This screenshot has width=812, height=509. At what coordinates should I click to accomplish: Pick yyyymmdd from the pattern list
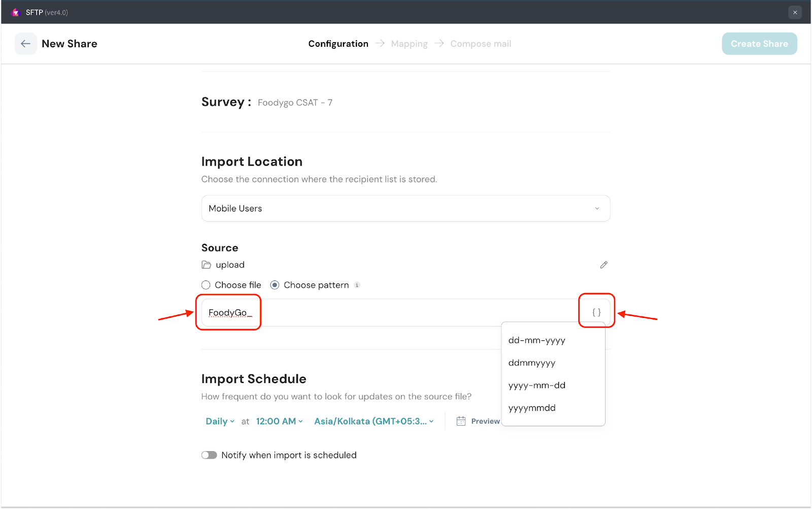(x=532, y=408)
